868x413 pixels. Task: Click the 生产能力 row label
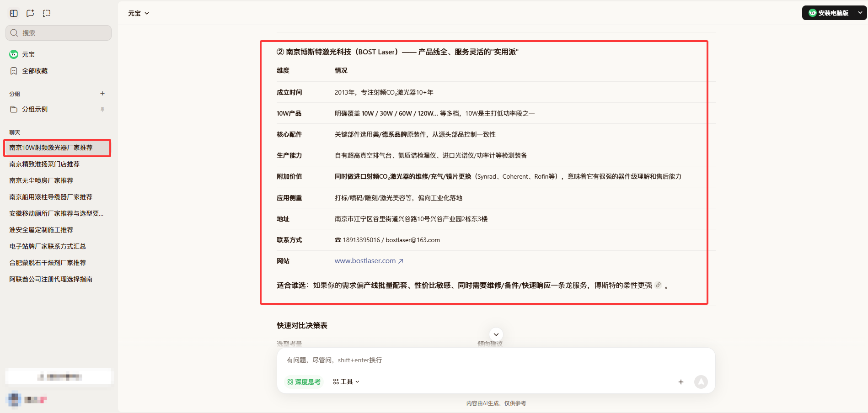[x=289, y=155]
